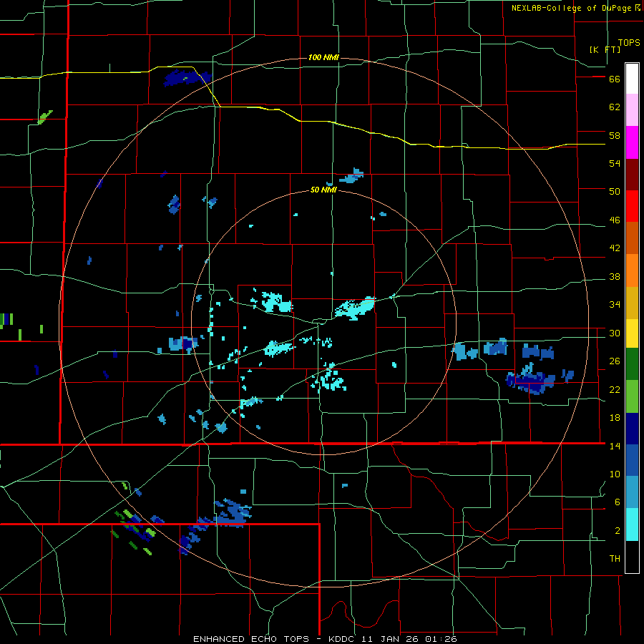Click the 6 legend value

click(618, 502)
